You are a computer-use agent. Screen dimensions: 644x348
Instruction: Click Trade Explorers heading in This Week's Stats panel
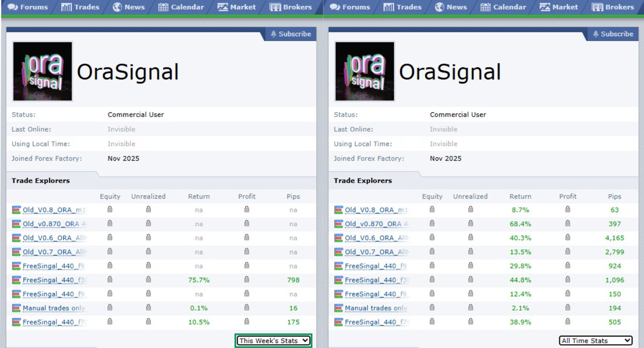41,181
